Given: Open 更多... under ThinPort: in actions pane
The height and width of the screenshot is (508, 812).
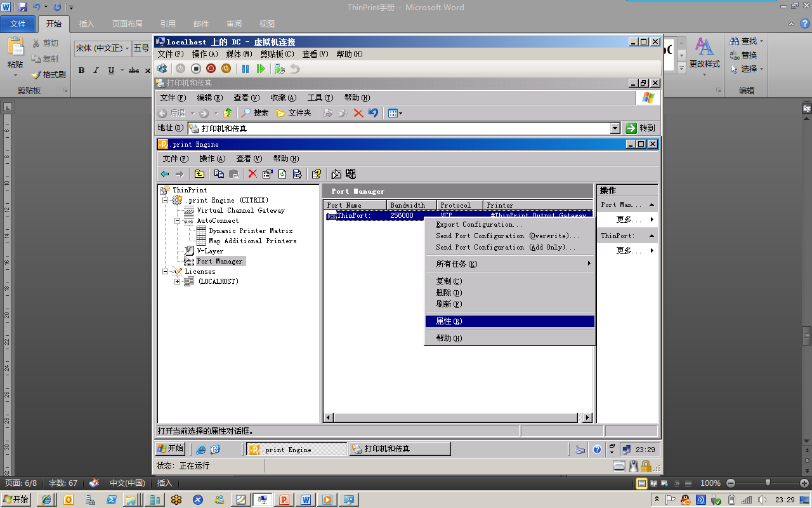Looking at the screenshot, I should click(x=629, y=250).
